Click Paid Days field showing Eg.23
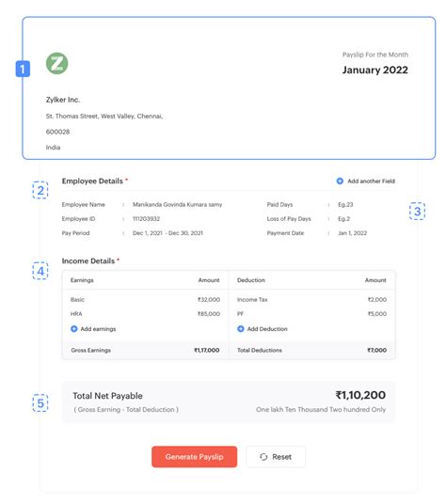This screenshot has width=446, height=504. (345, 204)
